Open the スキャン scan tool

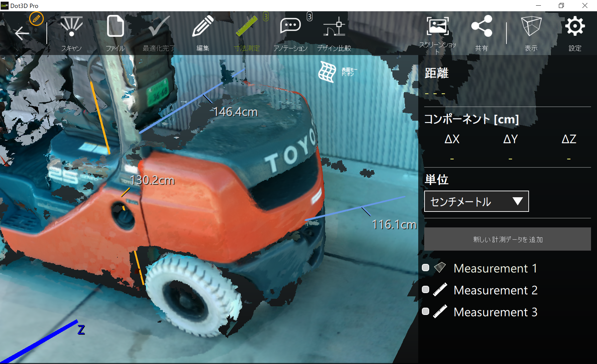tap(71, 33)
